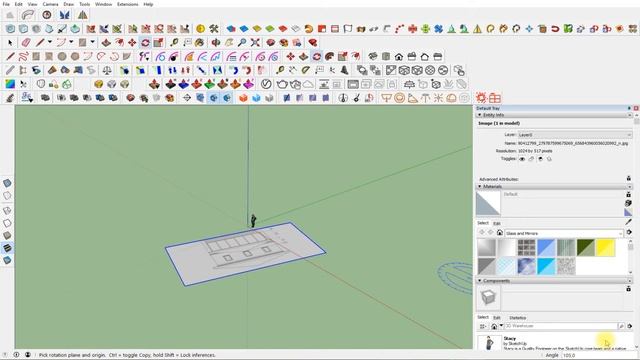Select the red four-arrow Move tool

tap(132, 42)
